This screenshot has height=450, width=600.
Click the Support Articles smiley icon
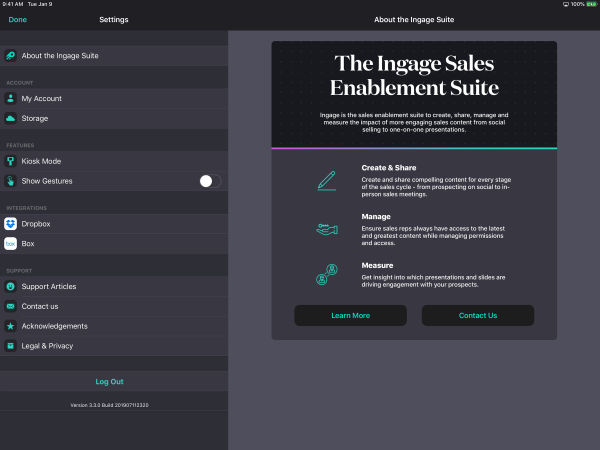pos(10,287)
